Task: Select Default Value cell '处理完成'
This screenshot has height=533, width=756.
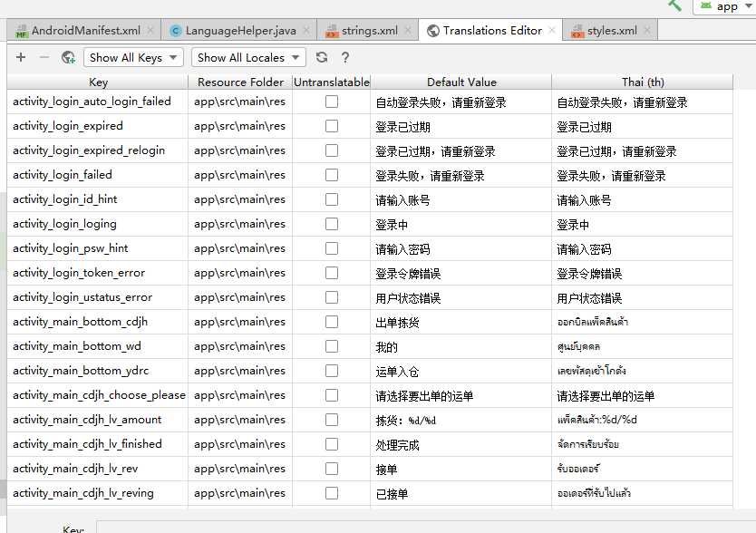Action: point(460,444)
